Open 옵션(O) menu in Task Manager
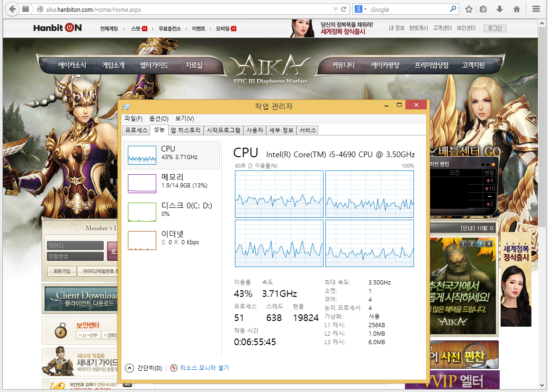 [x=159, y=119]
